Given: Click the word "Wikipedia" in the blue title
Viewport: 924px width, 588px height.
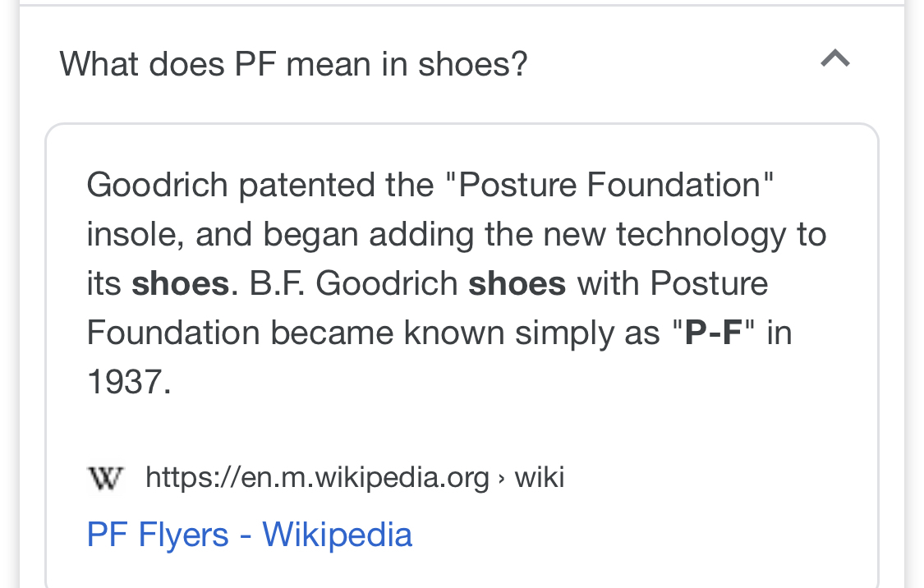Looking at the screenshot, I should pyautogui.click(x=337, y=535).
